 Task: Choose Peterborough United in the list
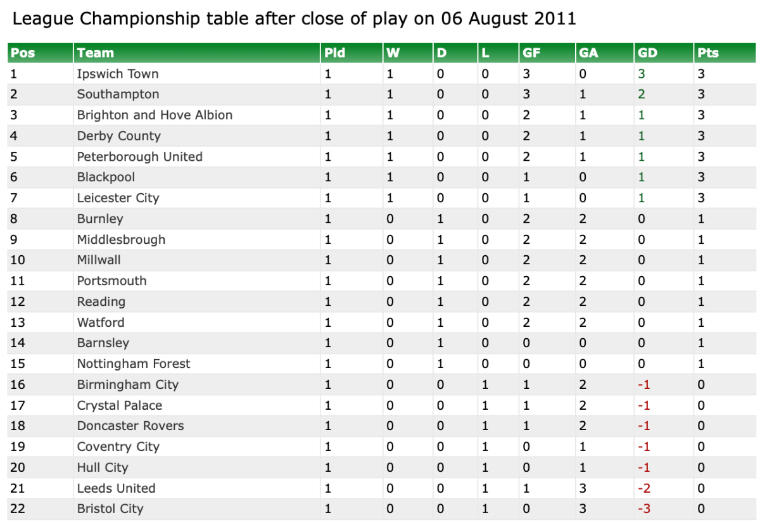(139, 156)
